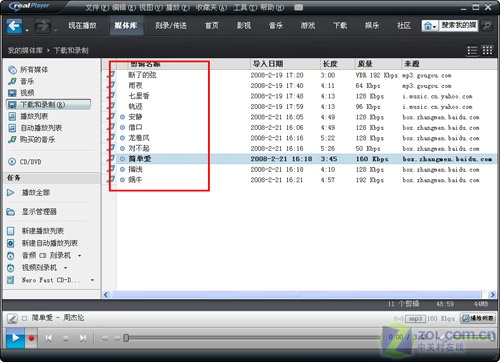Switch to the 刻录/传送 tab
The image size is (500, 362).
coord(171,25)
